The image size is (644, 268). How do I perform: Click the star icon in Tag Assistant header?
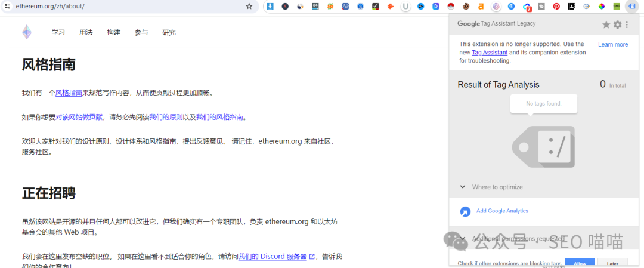[x=606, y=24]
